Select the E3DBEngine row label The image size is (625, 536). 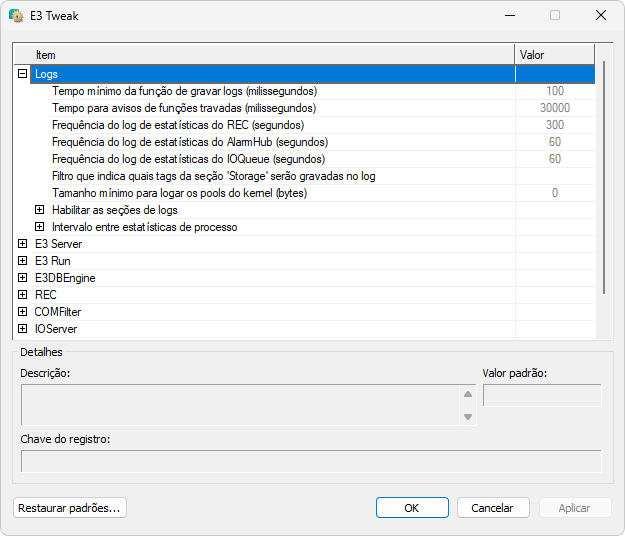65,278
